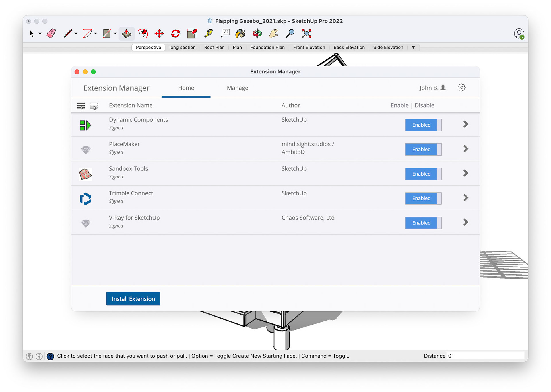Click the Author column header
The width and height of the screenshot is (551, 392).
pos(290,105)
